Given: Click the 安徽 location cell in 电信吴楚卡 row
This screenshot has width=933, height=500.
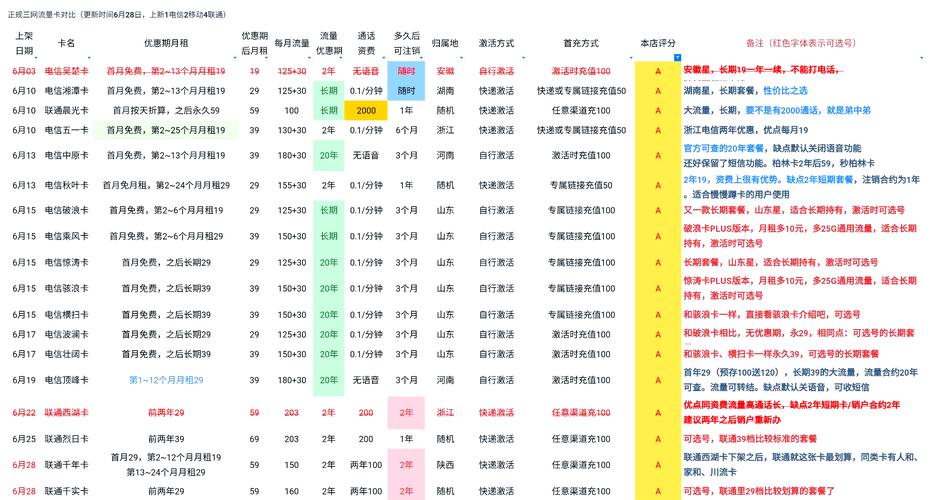Looking at the screenshot, I should coord(445,71).
